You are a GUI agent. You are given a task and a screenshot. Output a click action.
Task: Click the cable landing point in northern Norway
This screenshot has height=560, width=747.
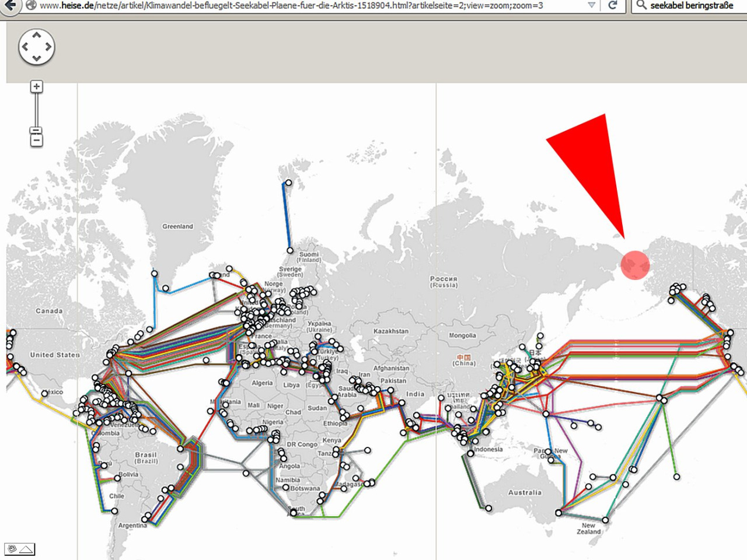290,250
